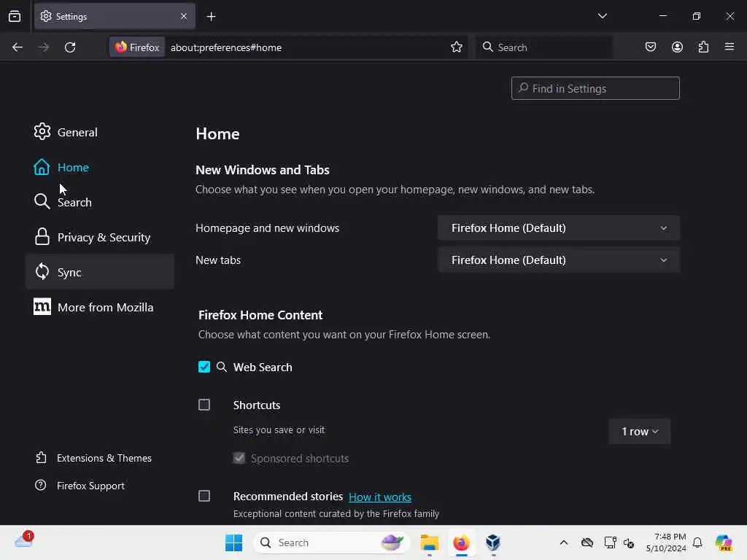This screenshot has height=560, width=747.
Task: Expand the Homepage and new windows dropdown
Action: coord(558,227)
